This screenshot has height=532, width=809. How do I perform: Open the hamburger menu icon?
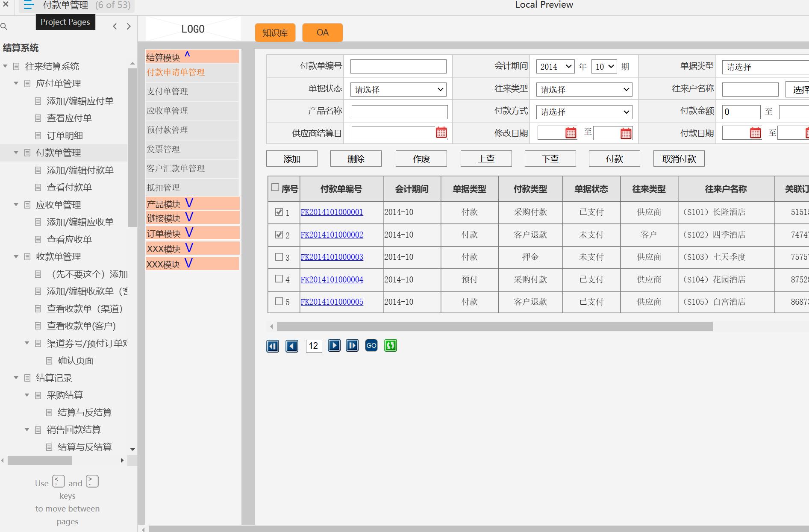click(x=29, y=5)
